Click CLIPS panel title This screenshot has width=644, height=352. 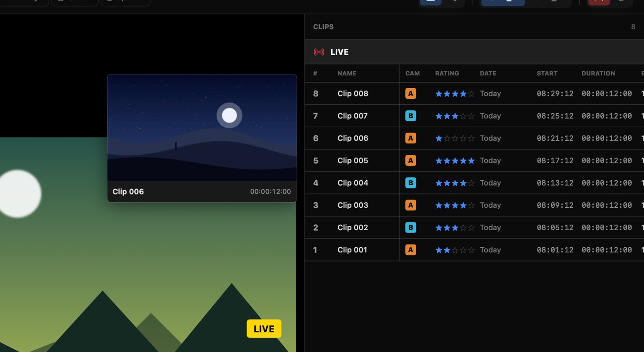[x=323, y=27]
